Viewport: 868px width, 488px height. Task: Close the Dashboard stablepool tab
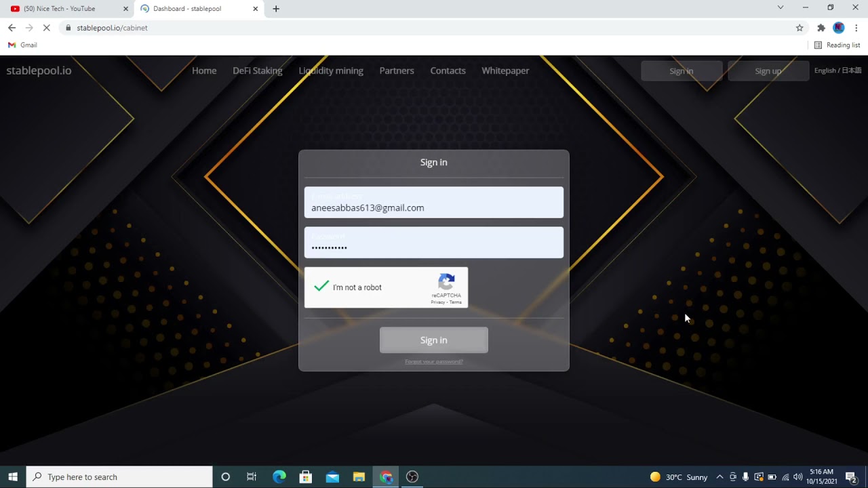255,9
